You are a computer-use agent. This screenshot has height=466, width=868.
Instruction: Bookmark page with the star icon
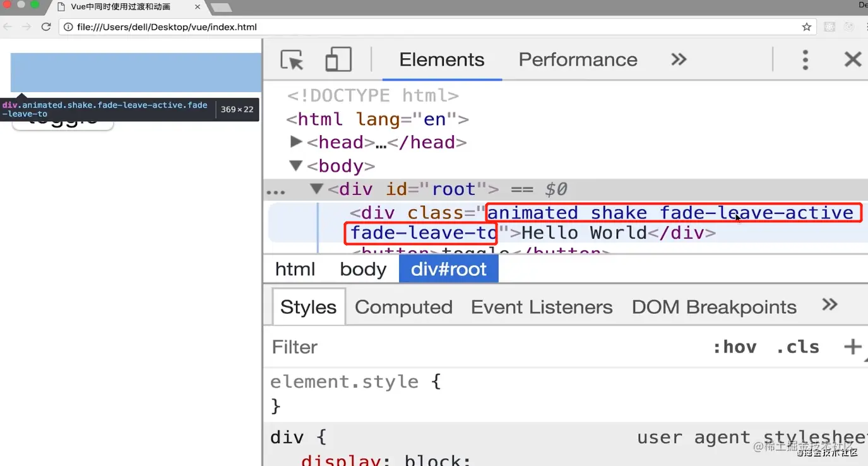tap(806, 27)
